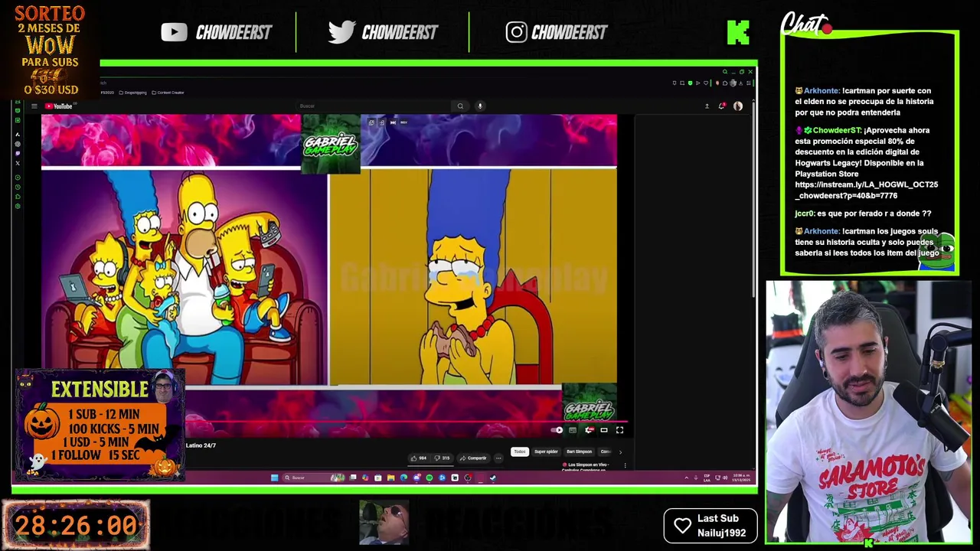
Task: Click the heart favorite icon in browser toolbar
Action: click(x=706, y=83)
